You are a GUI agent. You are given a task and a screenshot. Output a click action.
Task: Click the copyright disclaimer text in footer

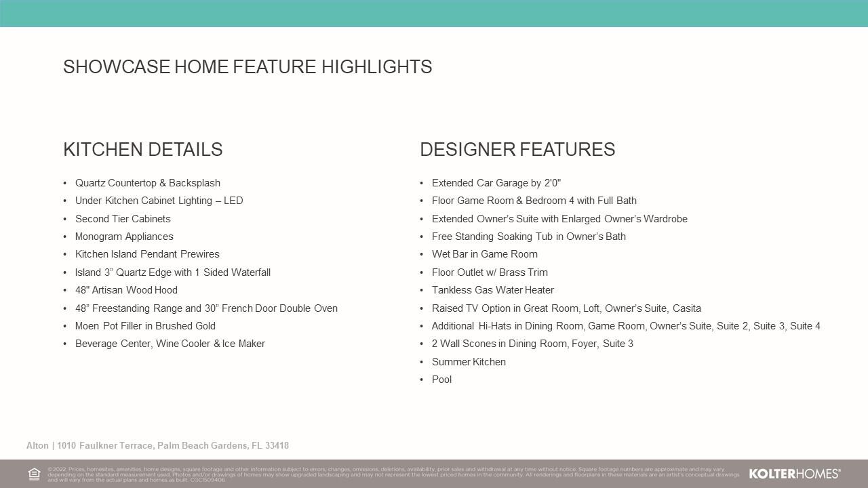click(393, 474)
